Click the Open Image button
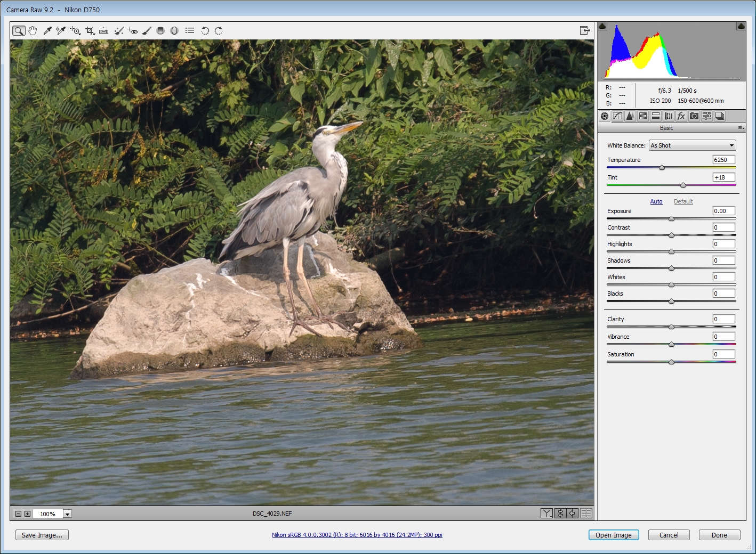The image size is (756, 554). [x=613, y=535]
